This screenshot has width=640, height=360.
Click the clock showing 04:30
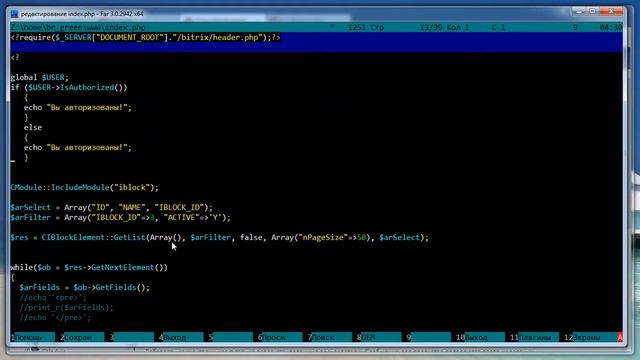pos(611,27)
